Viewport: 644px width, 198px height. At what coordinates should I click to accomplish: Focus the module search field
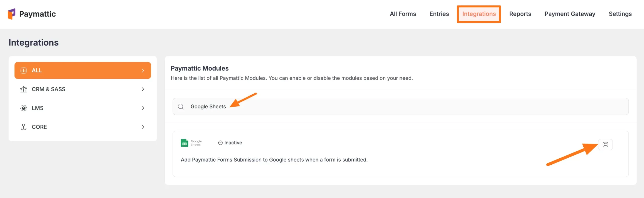tap(403, 107)
